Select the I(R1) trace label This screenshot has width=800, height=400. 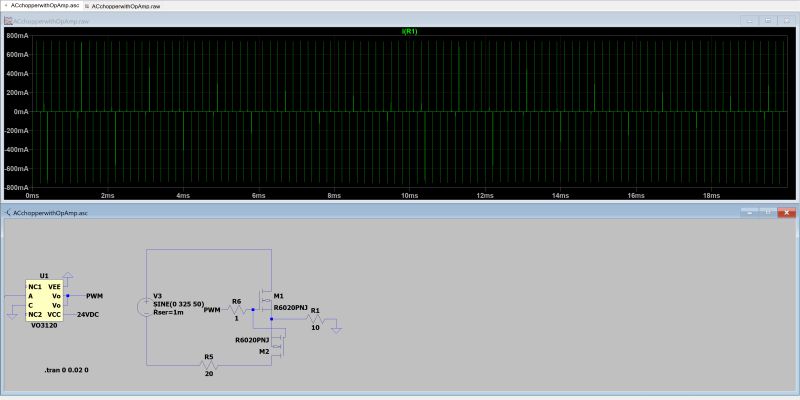click(x=410, y=32)
